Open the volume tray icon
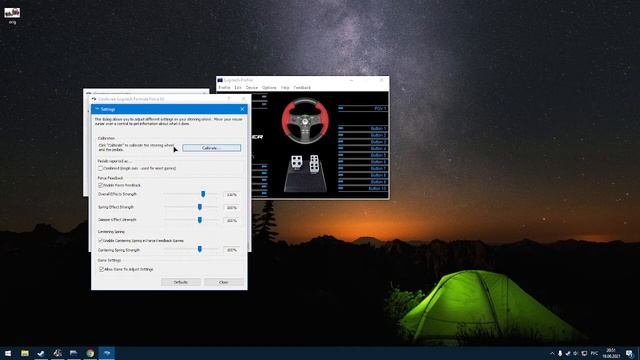The height and width of the screenshot is (360, 640). click(576, 353)
